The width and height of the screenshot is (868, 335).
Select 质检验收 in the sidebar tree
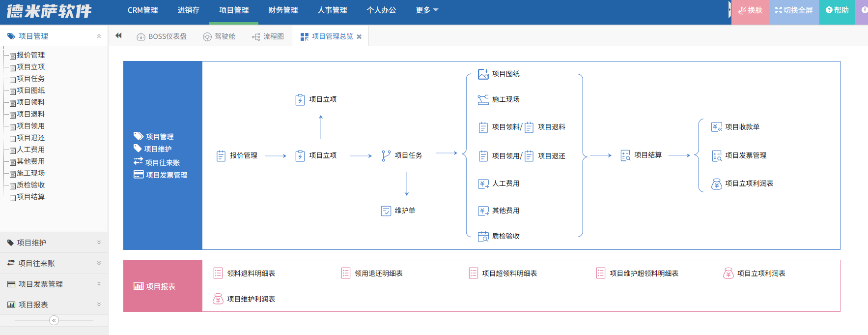(30, 185)
